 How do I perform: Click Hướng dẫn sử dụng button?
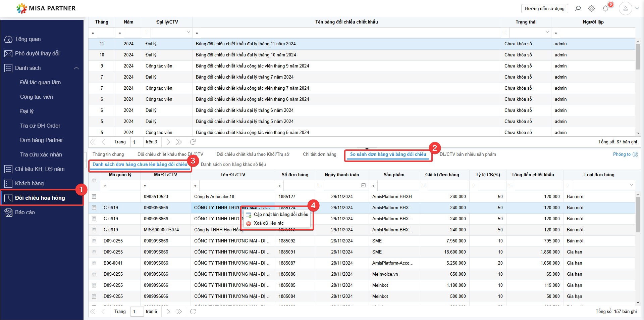tap(545, 8)
